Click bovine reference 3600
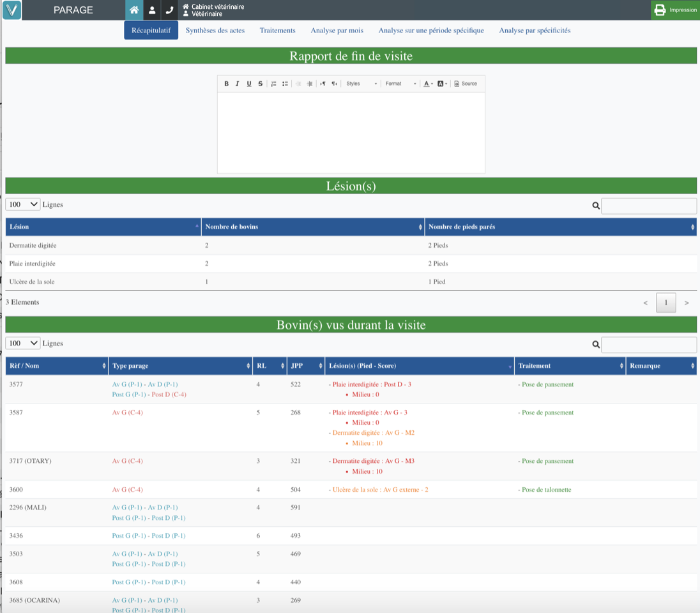This screenshot has height=613, width=700. (16, 490)
